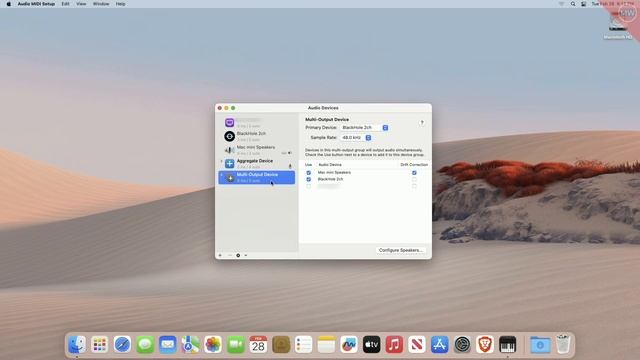Open Finder from the Dock
The width and height of the screenshot is (640, 360).
point(77,344)
